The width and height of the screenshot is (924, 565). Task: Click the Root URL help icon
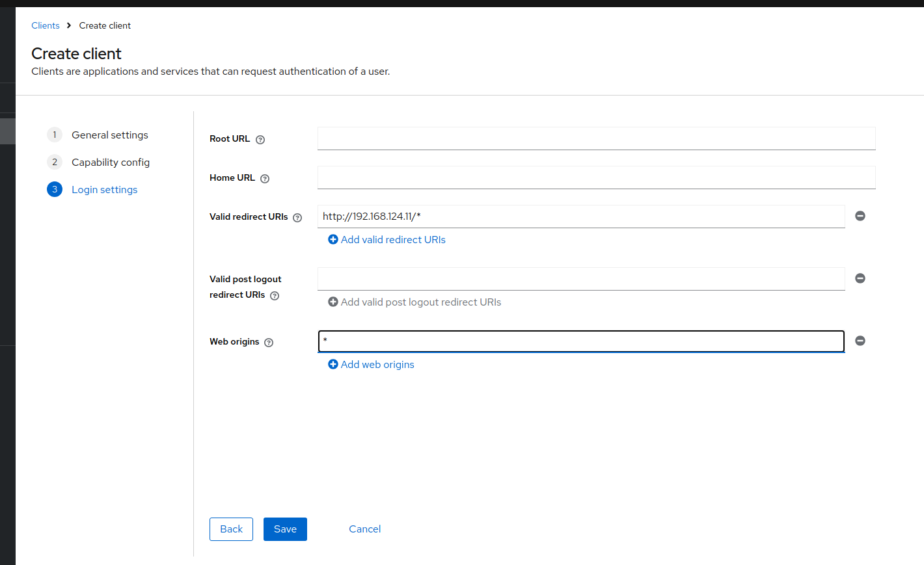[x=260, y=140]
